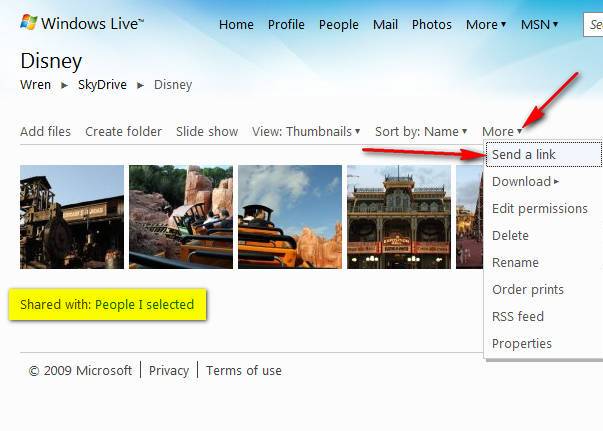This screenshot has height=431, width=603.
Task: Open the partially hidden fifth photo thumbnail
Action: coord(470,217)
